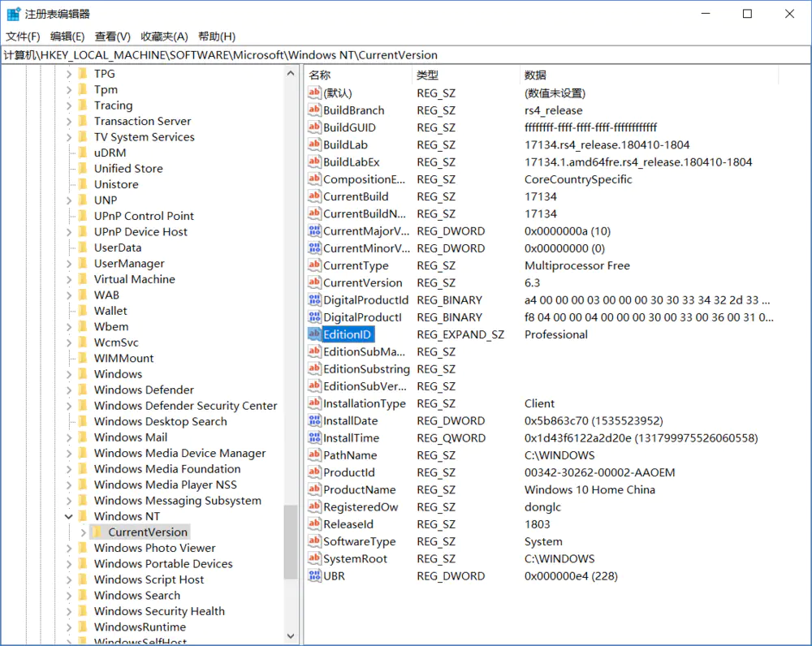Click the string icon of BuildBranch value
The width and height of the screenshot is (812, 646).
(x=314, y=110)
